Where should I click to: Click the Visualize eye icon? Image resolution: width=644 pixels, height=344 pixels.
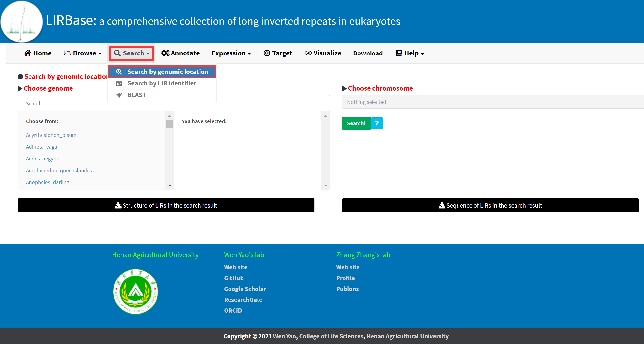click(308, 53)
